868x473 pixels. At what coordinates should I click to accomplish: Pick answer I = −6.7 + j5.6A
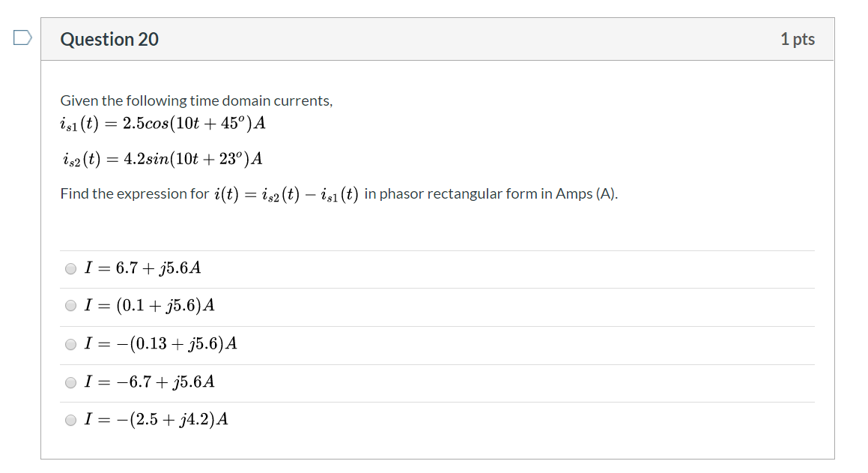pyautogui.click(x=70, y=382)
